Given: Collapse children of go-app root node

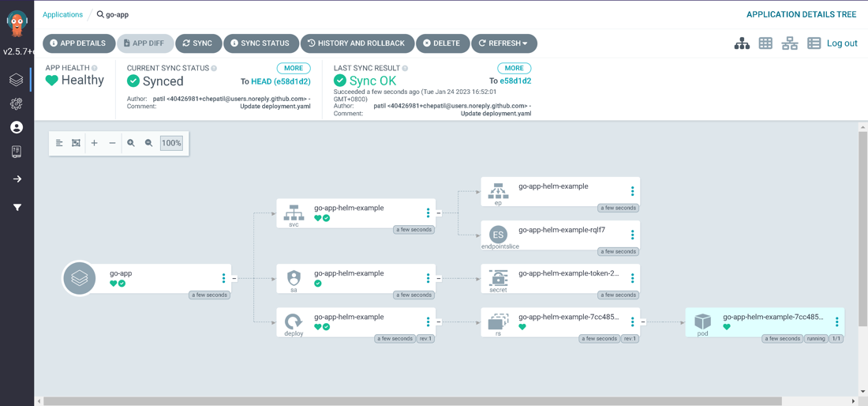Looking at the screenshot, I should (x=234, y=279).
